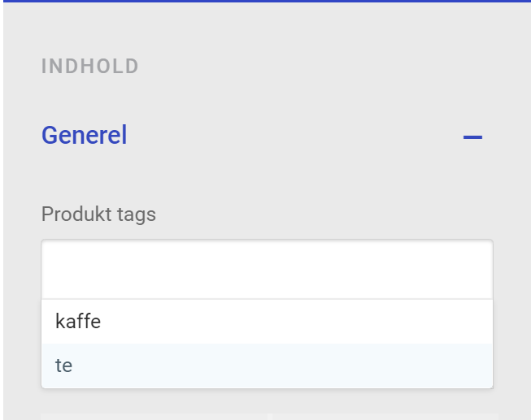The height and width of the screenshot is (420, 531).
Task: Select the te tag option
Action: tap(64, 366)
